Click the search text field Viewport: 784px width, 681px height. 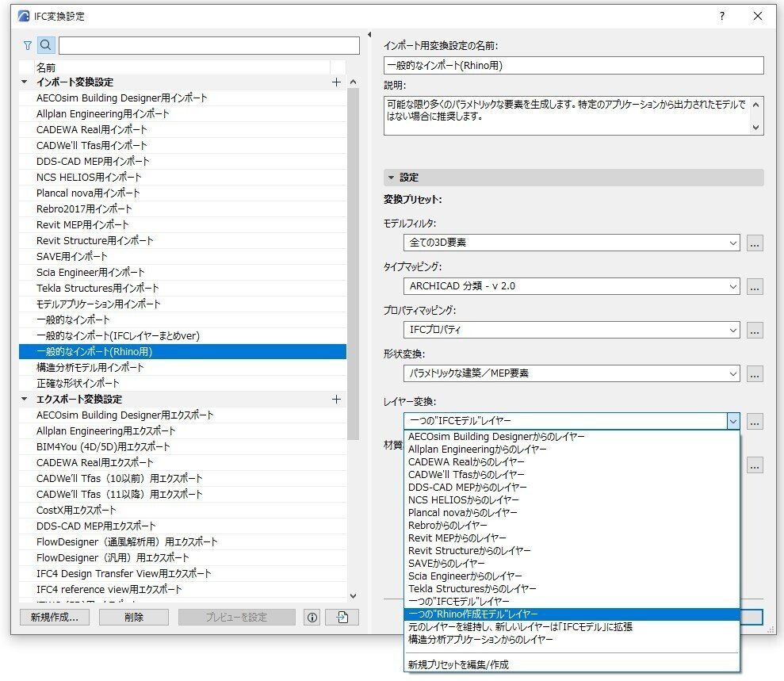tap(209, 45)
